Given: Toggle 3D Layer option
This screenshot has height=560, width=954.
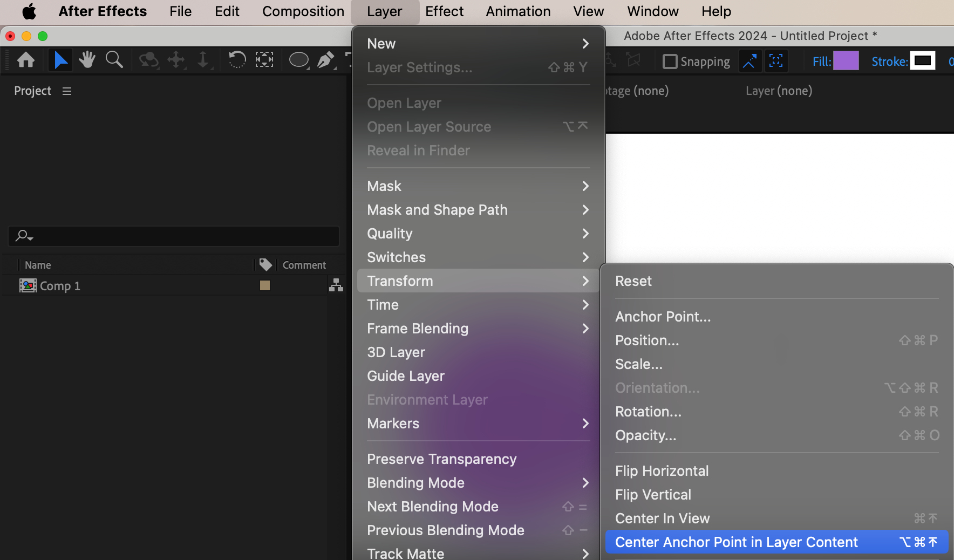Looking at the screenshot, I should [x=478, y=352].
